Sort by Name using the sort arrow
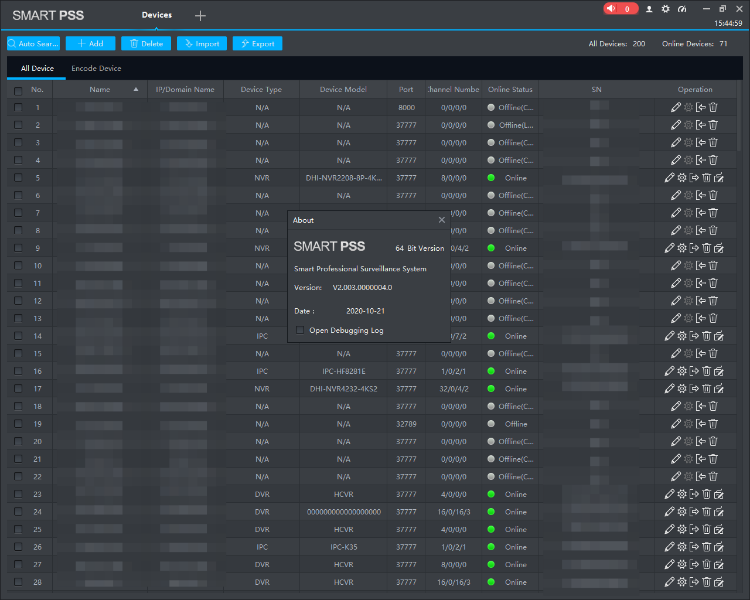Viewport: 750px width, 600px height. click(136, 89)
